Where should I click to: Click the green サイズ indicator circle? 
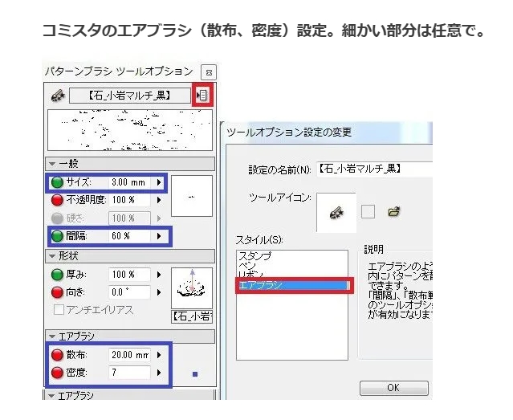tap(57, 182)
